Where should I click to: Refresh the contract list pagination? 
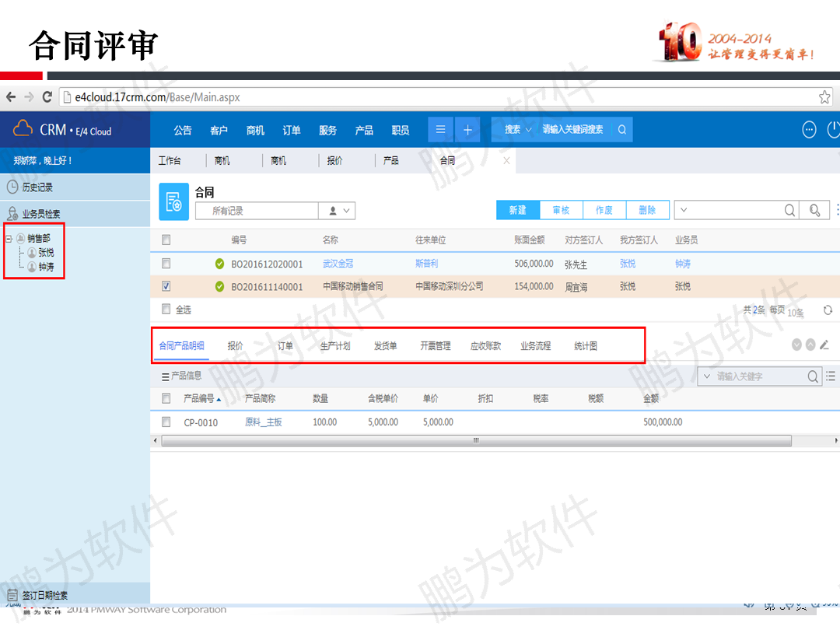(828, 310)
